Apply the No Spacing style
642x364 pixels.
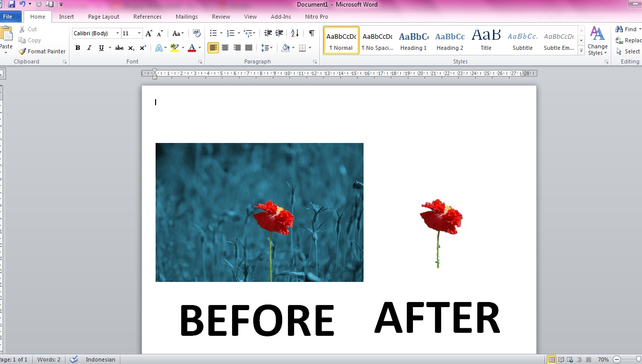[x=378, y=40]
